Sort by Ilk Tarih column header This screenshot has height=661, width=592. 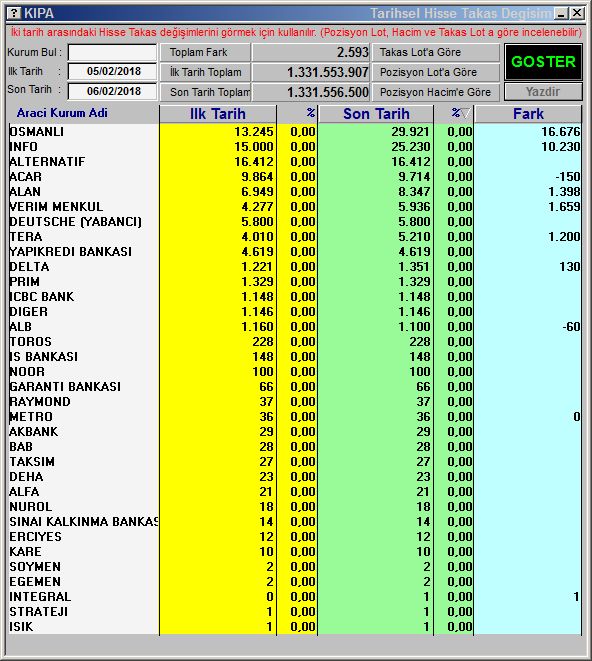click(218, 114)
